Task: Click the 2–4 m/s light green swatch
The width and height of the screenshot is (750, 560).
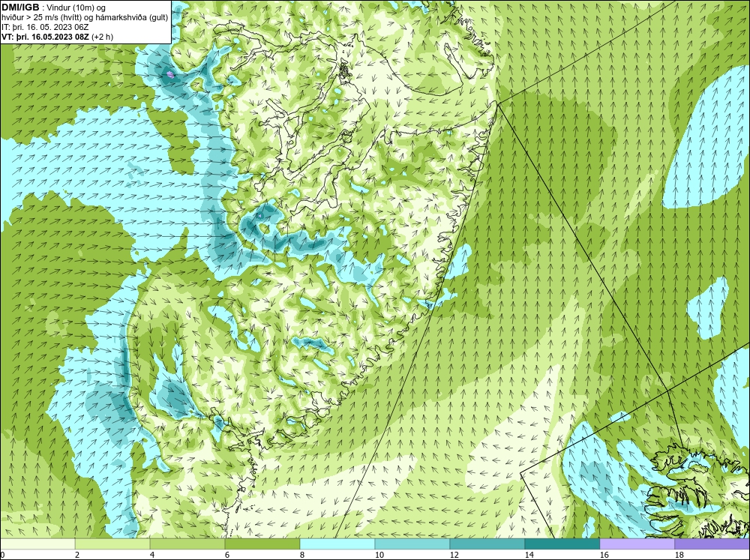Action: click(112, 544)
